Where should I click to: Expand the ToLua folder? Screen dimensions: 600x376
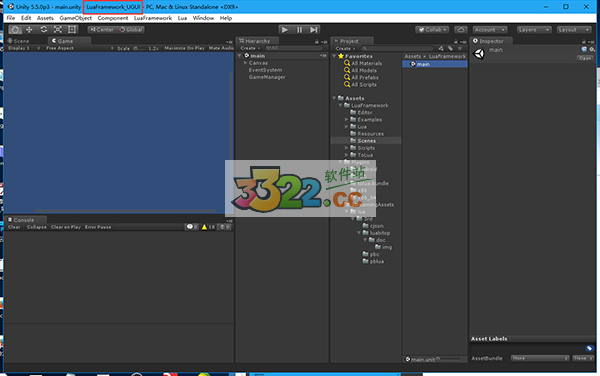tap(346, 155)
